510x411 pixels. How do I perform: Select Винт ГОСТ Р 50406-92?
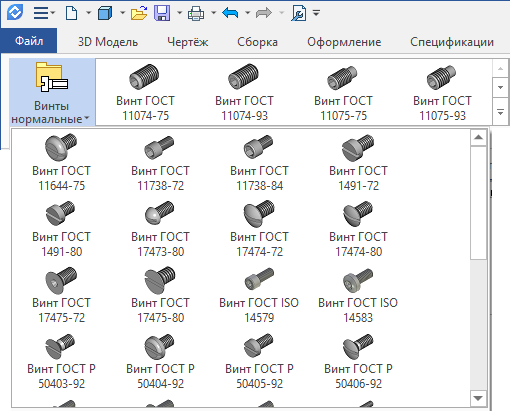coord(358,361)
